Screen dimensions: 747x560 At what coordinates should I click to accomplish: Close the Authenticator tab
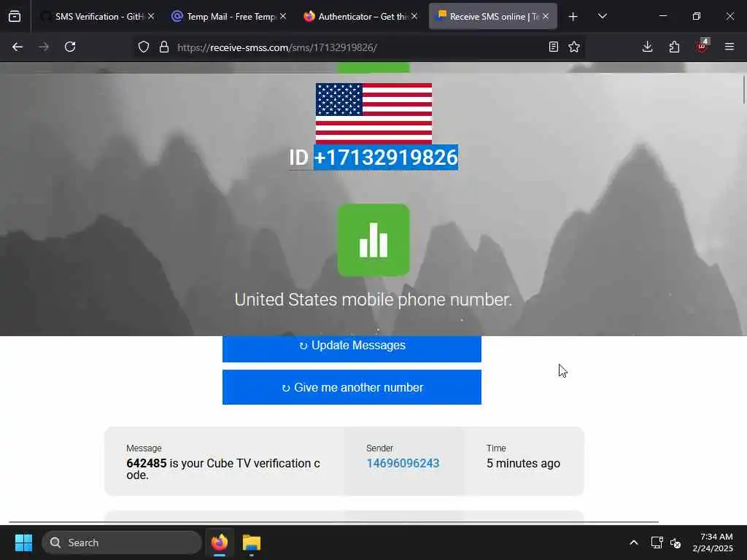click(414, 17)
